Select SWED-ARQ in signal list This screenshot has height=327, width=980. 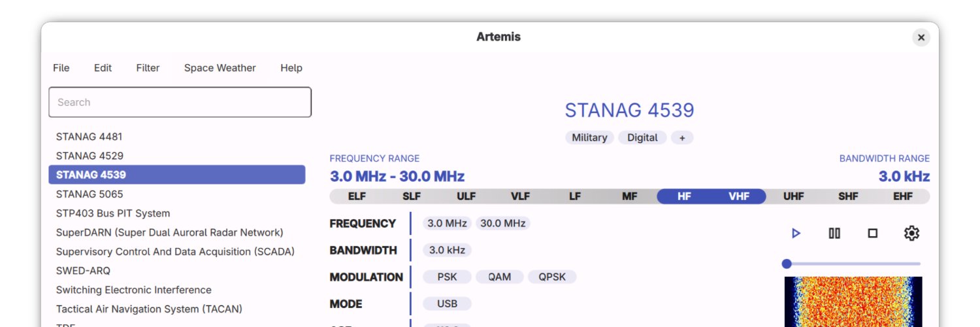(177, 271)
